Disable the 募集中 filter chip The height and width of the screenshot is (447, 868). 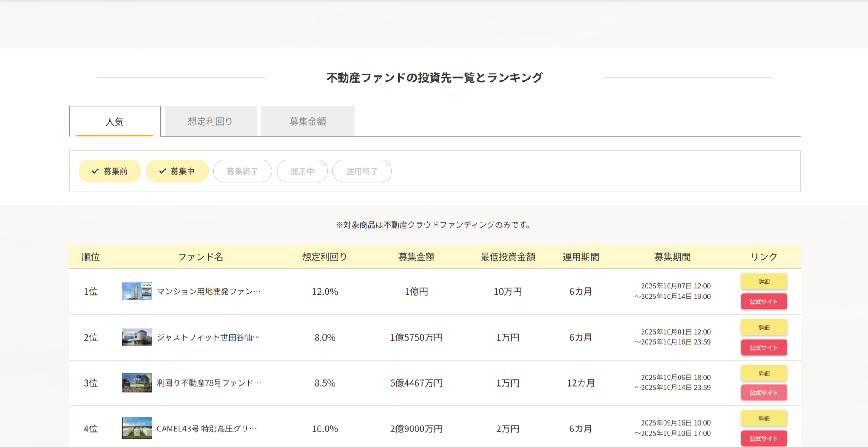[x=177, y=171]
